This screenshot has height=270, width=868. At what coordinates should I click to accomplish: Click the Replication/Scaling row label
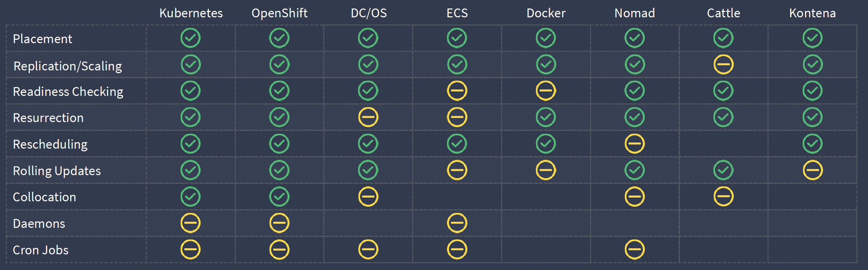tap(67, 66)
